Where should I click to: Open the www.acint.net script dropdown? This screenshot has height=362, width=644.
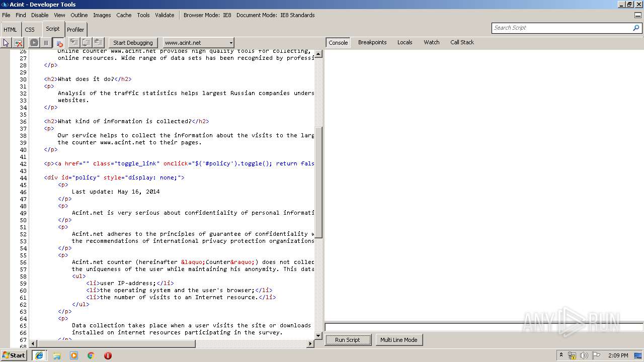(x=198, y=43)
